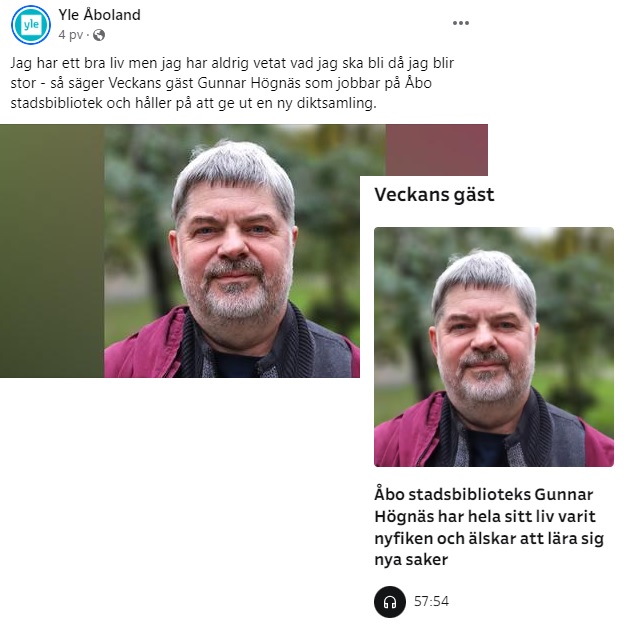Open the article headline about Åbo stadsbiblioteks Gunnar Högnäs

click(489, 527)
